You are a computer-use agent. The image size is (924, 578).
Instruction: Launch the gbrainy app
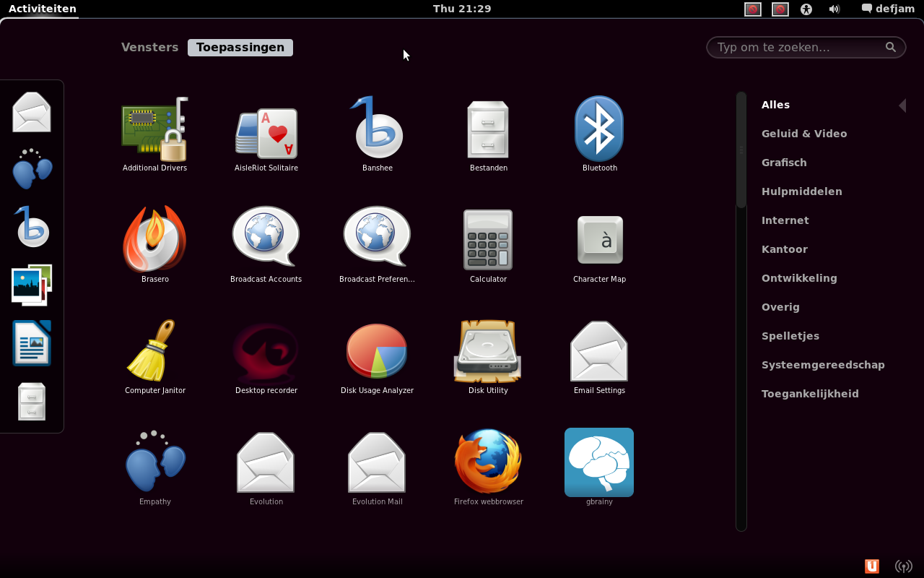(x=599, y=462)
